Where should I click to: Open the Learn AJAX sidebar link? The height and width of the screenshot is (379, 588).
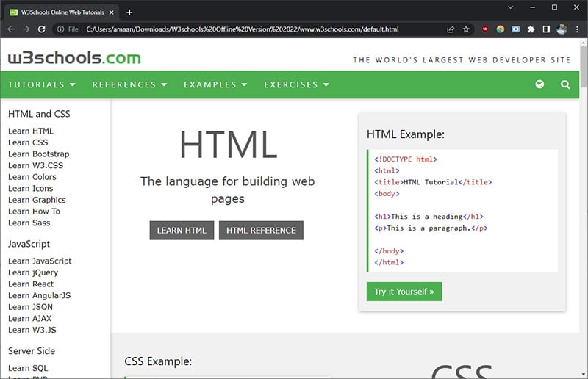(x=30, y=318)
